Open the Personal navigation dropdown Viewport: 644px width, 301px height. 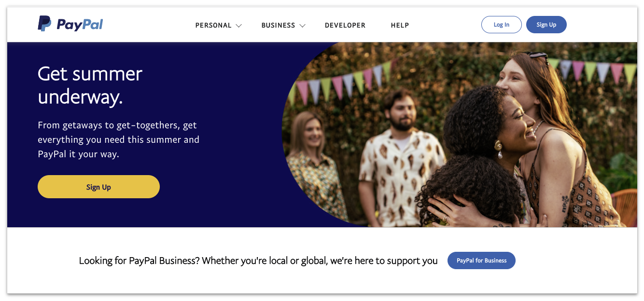pos(213,25)
